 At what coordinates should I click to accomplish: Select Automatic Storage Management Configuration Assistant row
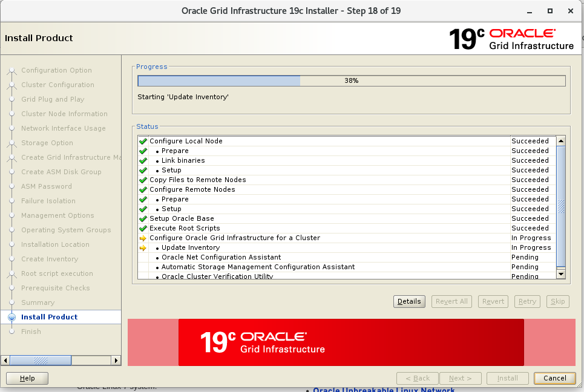tap(346, 267)
